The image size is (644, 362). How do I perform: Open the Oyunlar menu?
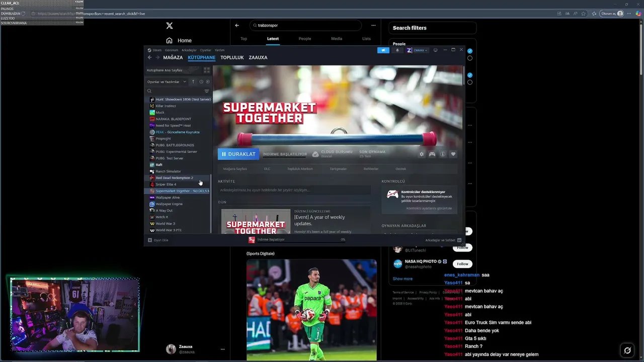(x=206, y=50)
